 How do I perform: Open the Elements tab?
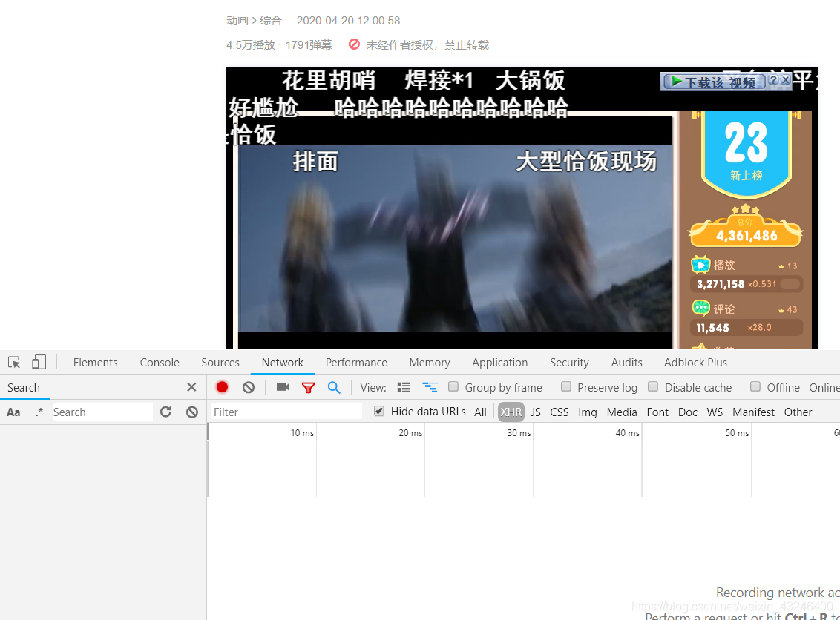(96, 363)
